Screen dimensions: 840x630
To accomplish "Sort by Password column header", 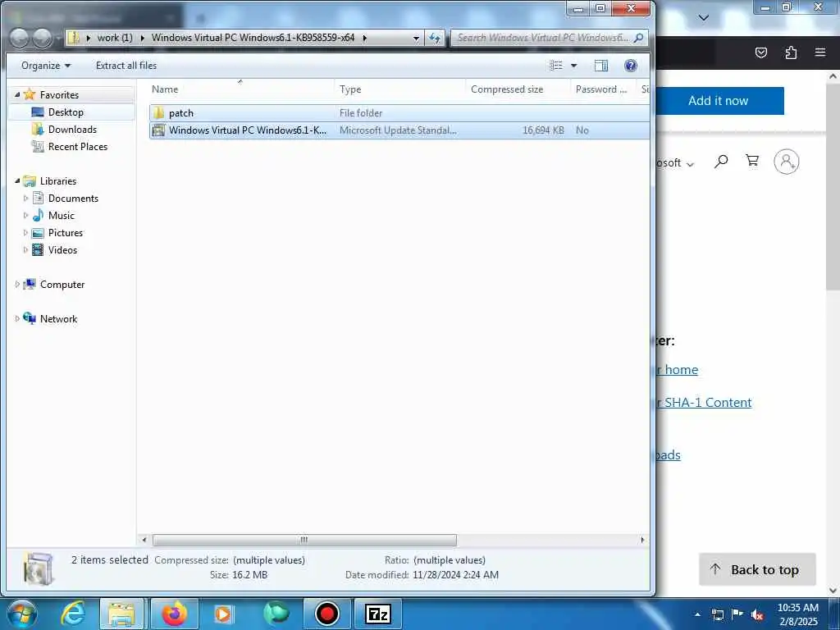I will tap(603, 89).
